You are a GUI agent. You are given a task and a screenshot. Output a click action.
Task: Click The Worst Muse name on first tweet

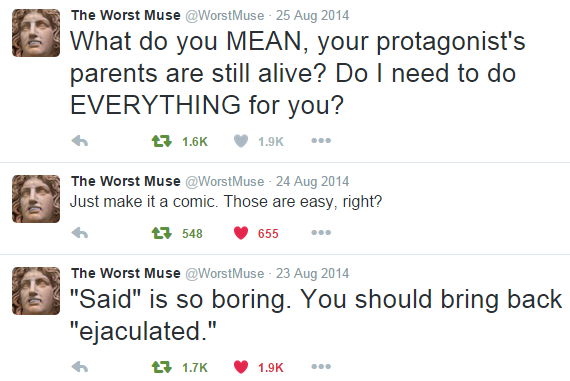[126, 15]
